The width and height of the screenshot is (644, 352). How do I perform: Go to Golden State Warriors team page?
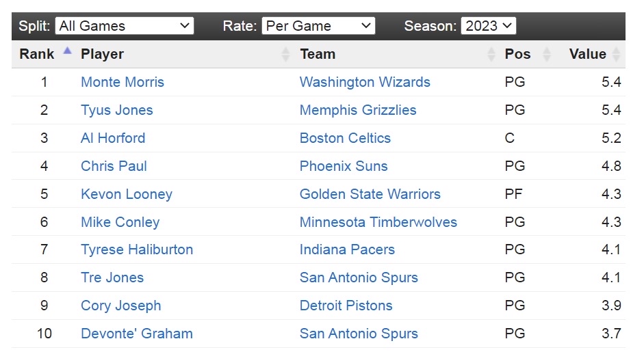(x=370, y=194)
